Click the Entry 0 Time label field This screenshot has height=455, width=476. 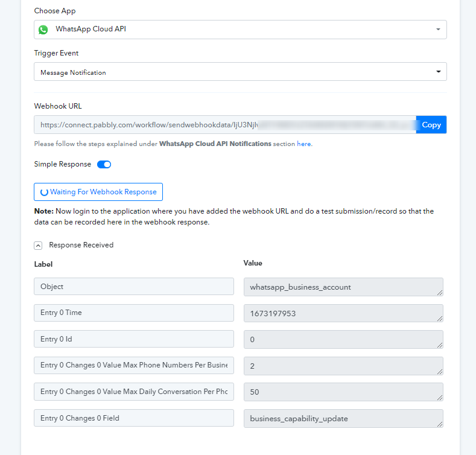pyautogui.click(x=134, y=313)
